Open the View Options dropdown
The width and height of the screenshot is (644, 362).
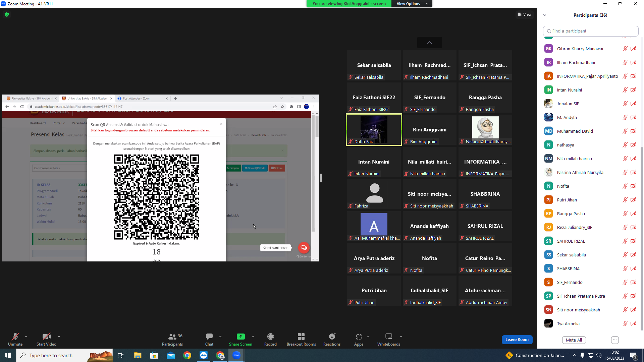tap(412, 4)
